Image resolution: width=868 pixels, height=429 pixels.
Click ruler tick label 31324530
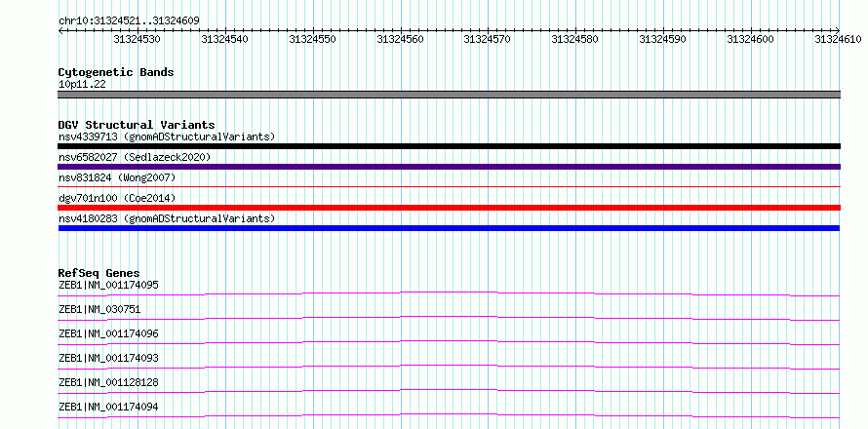(x=138, y=39)
